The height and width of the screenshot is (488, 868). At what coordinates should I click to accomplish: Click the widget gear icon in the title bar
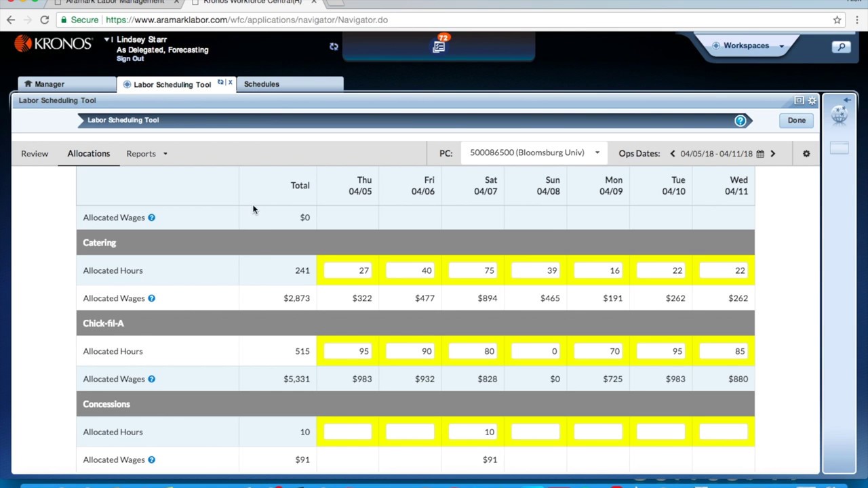tap(812, 100)
